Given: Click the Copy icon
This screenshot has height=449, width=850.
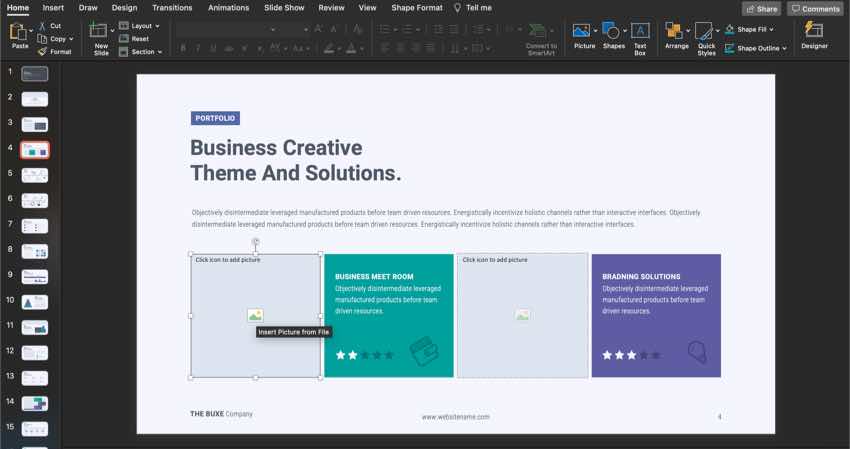Looking at the screenshot, I should pyautogui.click(x=42, y=39).
